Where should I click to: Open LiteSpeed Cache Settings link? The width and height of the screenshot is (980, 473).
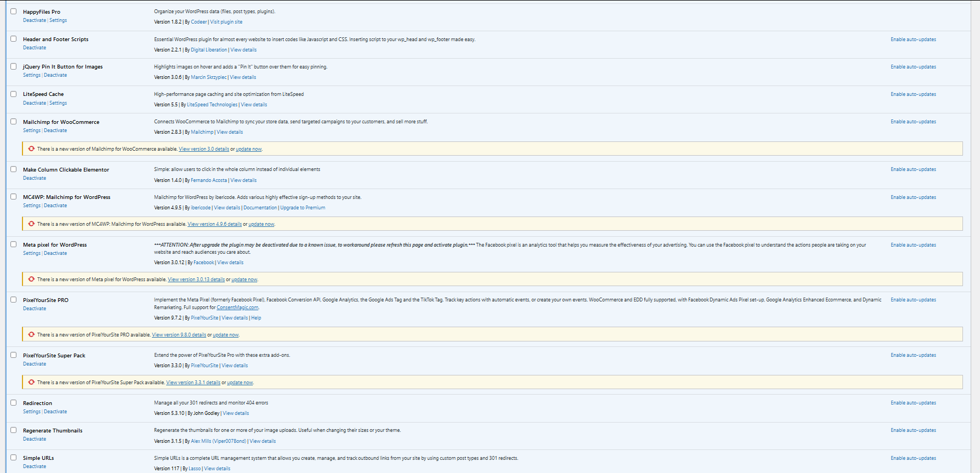[x=58, y=103]
